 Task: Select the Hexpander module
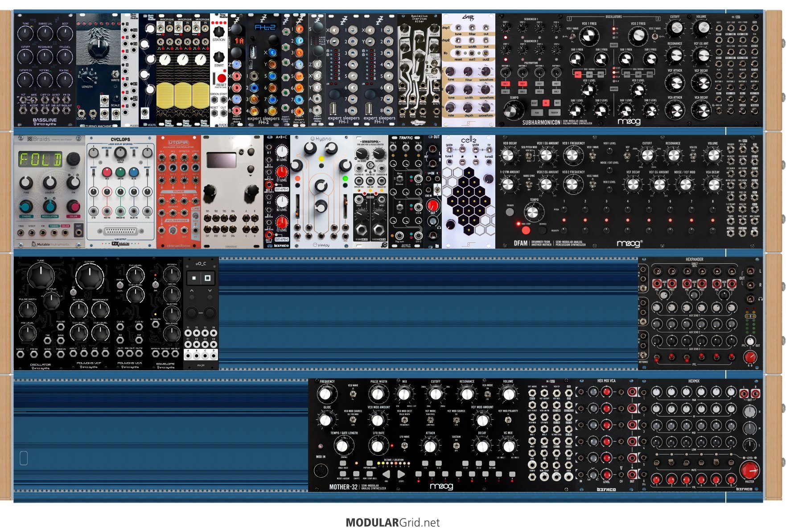pyautogui.click(x=700, y=313)
